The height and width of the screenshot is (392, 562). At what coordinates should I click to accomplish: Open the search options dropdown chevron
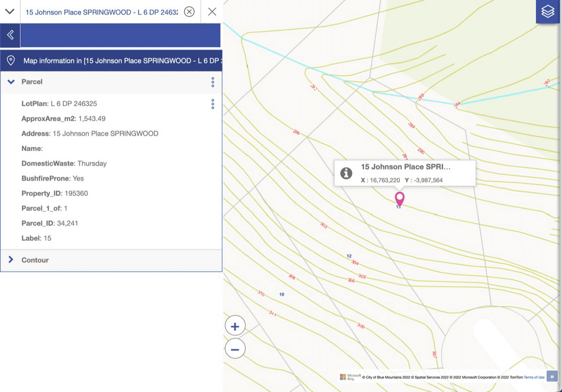tap(9, 12)
